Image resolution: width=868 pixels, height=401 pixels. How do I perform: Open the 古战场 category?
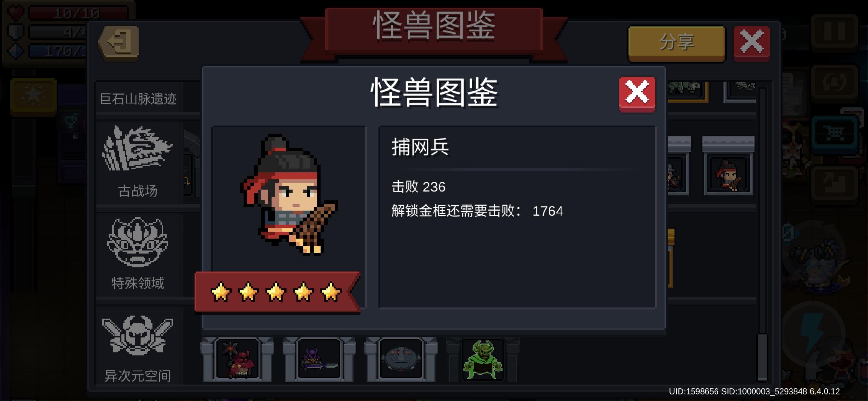point(139,162)
